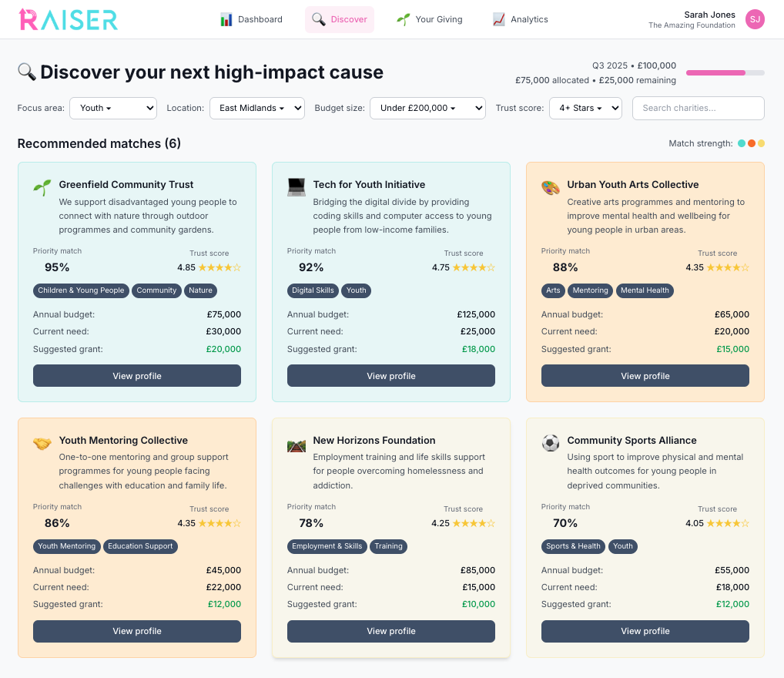
Task: Select the Discover tab
Action: (340, 19)
